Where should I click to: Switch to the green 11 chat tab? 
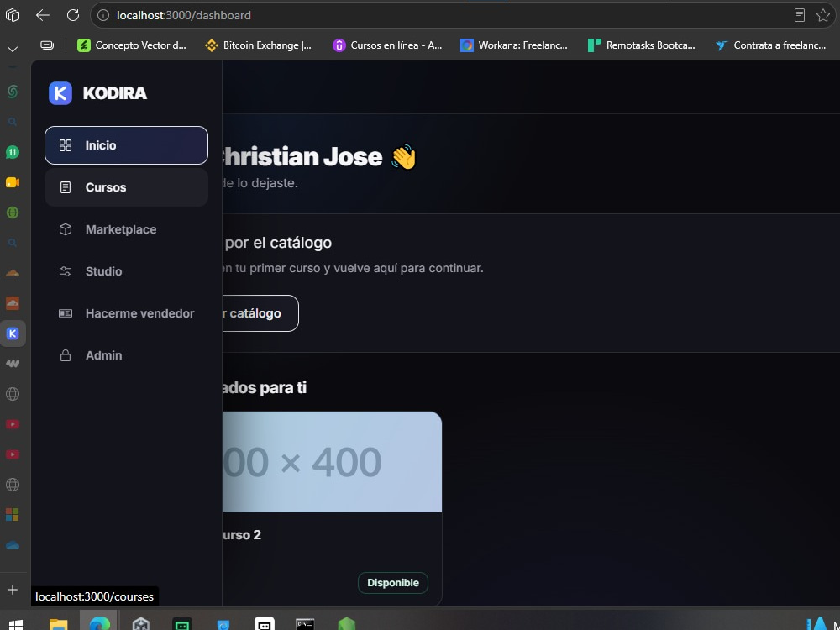click(13, 152)
